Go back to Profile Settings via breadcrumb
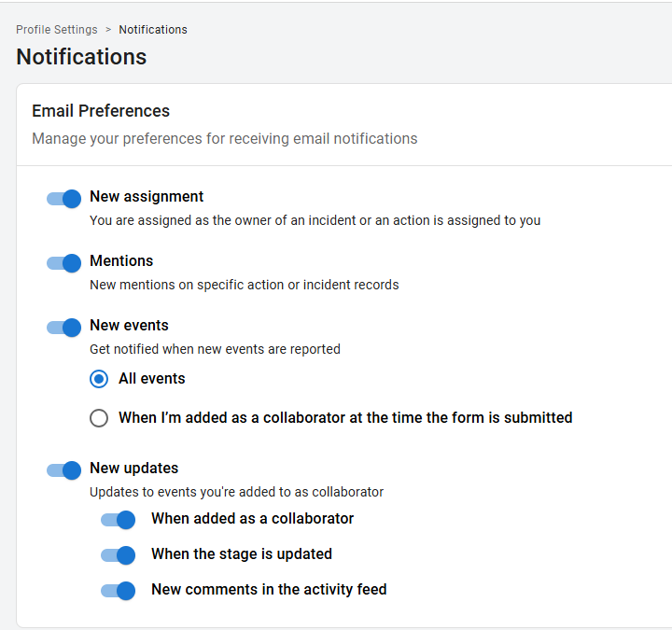Image resolution: width=672 pixels, height=630 pixels. (x=57, y=30)
